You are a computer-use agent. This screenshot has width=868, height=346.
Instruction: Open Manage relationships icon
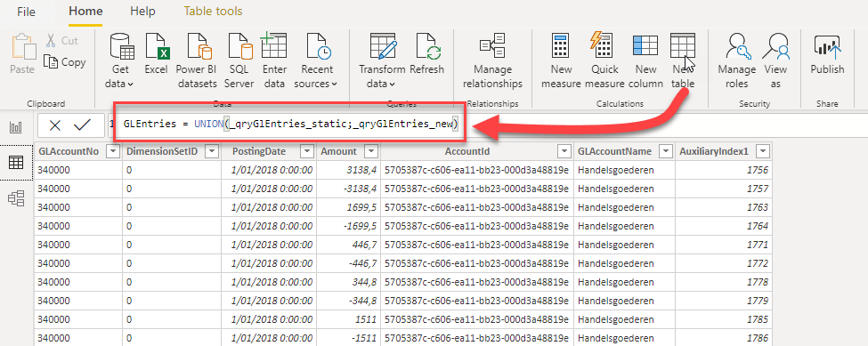492,46
